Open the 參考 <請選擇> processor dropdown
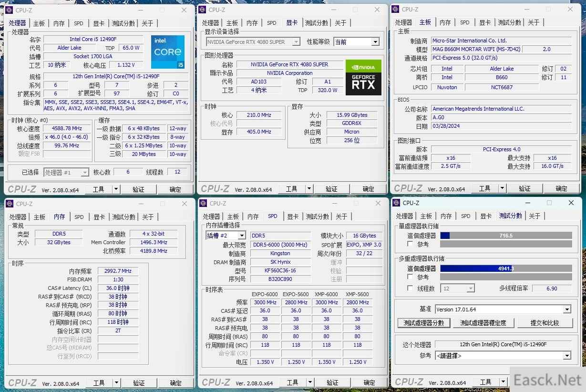This screenshot has height=392, width=586. point(503,356)
